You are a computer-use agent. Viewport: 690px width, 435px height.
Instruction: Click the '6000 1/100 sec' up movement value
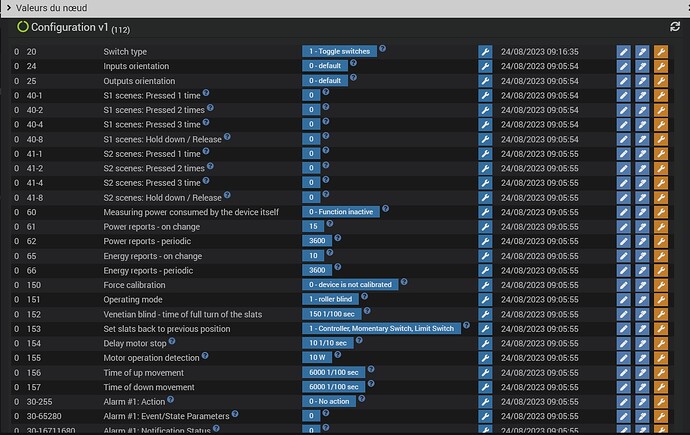tap(334, 372)
